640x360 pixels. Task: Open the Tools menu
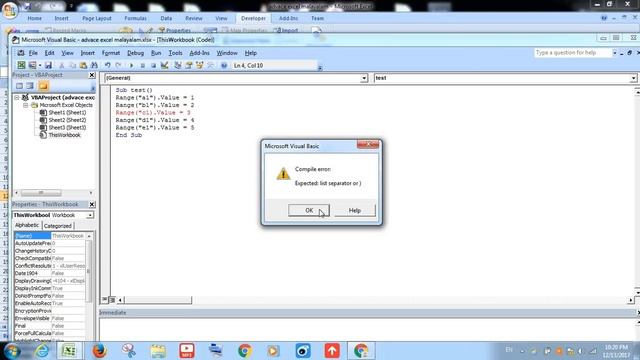[176, 53]
